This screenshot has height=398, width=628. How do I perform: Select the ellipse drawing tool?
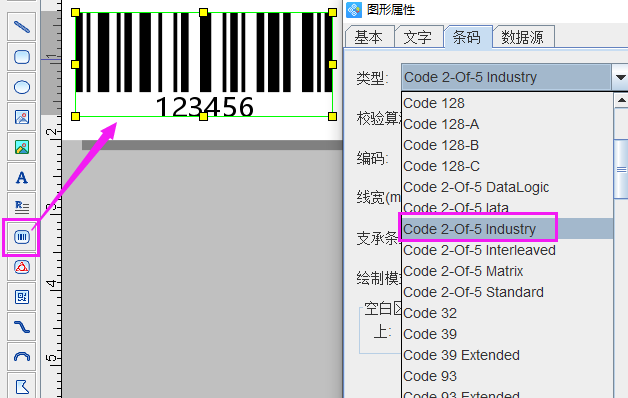[x=22, y=87]
